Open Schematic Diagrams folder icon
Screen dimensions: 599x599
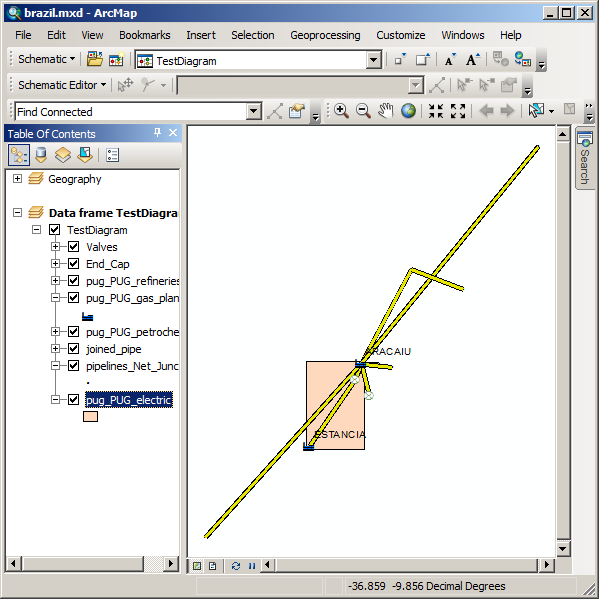coord(94,60)
